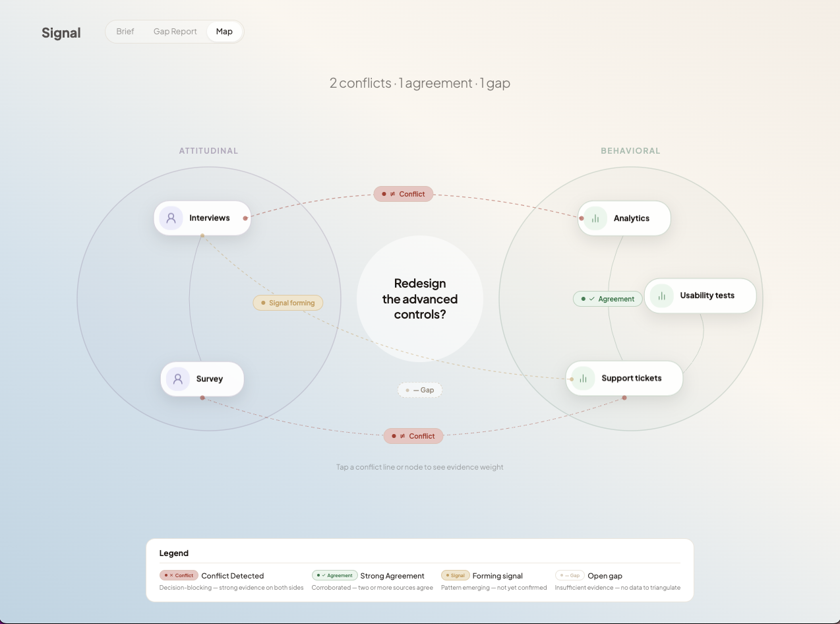
Task: Click the Strong Agreement legend chip
Action: (335, 575)
